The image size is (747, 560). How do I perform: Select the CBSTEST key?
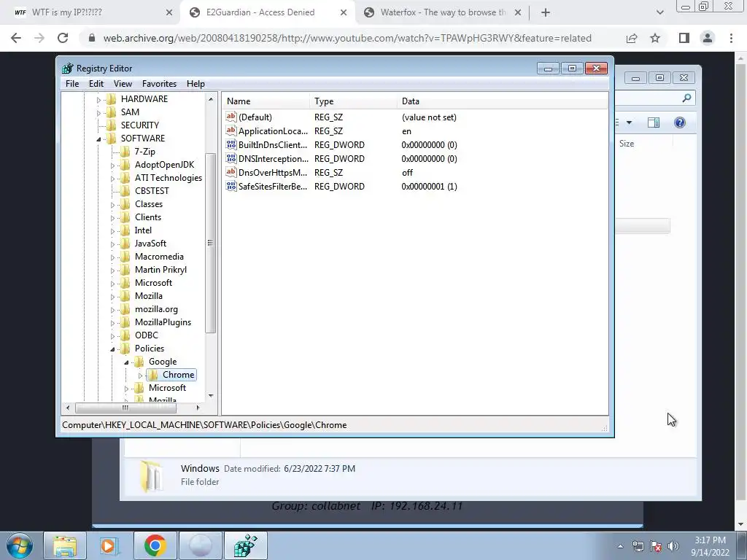(152, 191)
